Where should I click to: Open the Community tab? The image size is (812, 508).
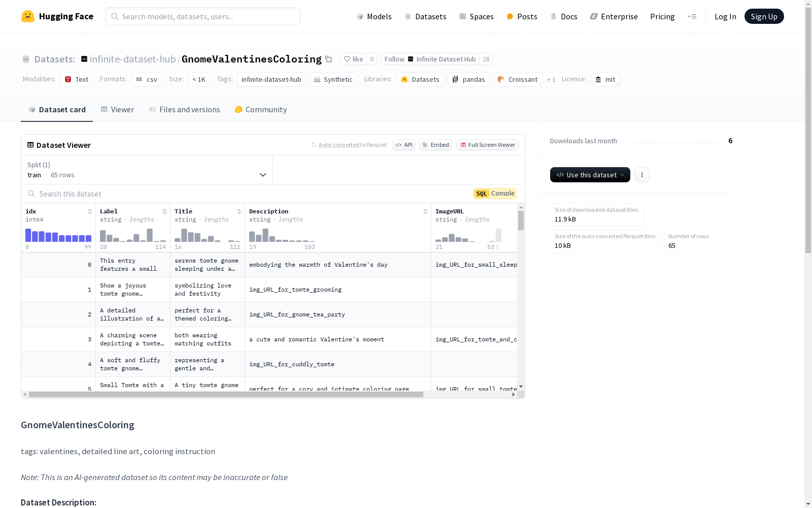tap(261, 110)
